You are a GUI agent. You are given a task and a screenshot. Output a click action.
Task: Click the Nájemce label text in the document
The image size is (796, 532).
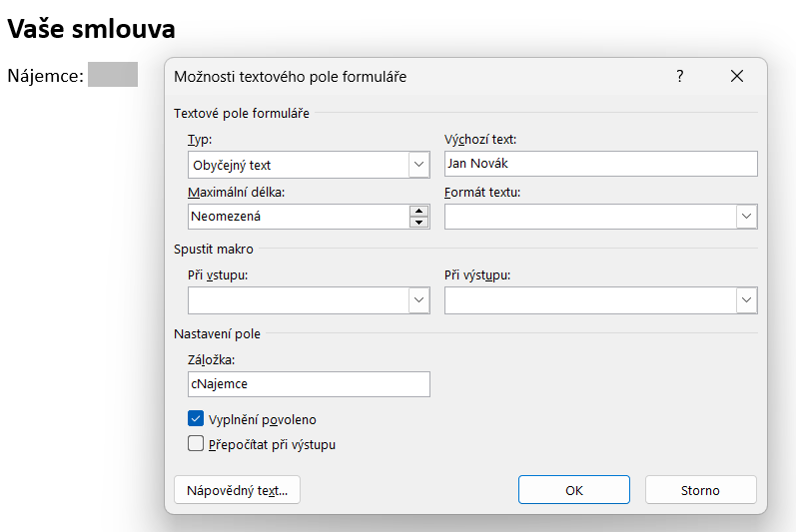[45, 76]
